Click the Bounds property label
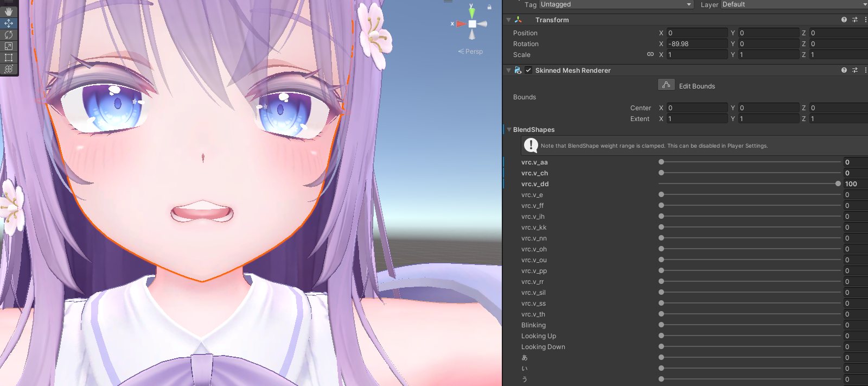The image size is (868, 386). point(525,97)
